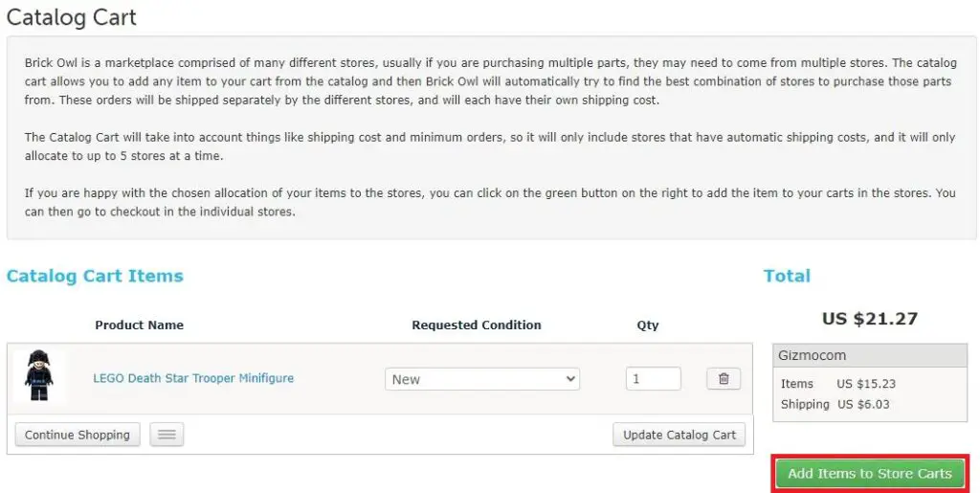
Task: Click the Death Star Trooper minifigure thumbnail
Action: (38, 377)
